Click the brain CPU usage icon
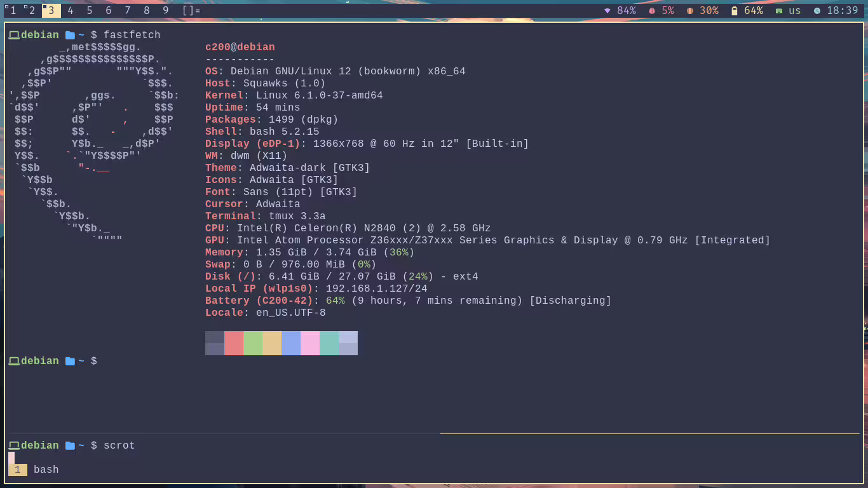Screen dimensions: 868x488 click(652, 11)
